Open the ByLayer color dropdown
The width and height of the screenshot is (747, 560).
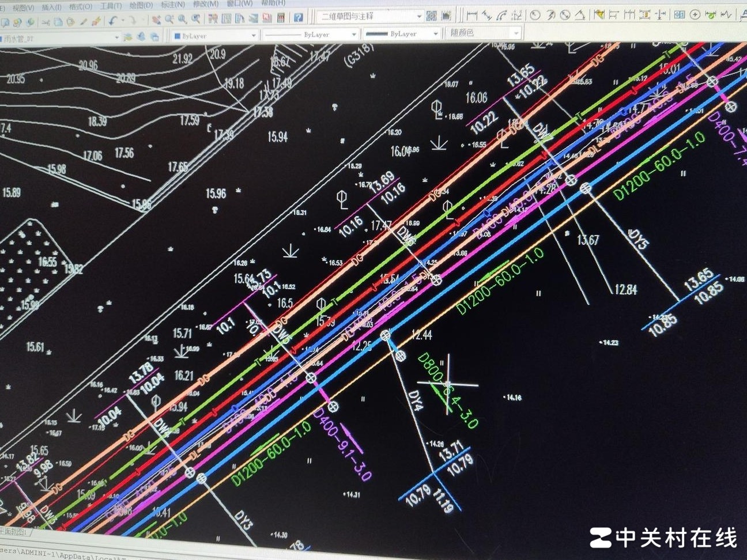pos(252,36)
